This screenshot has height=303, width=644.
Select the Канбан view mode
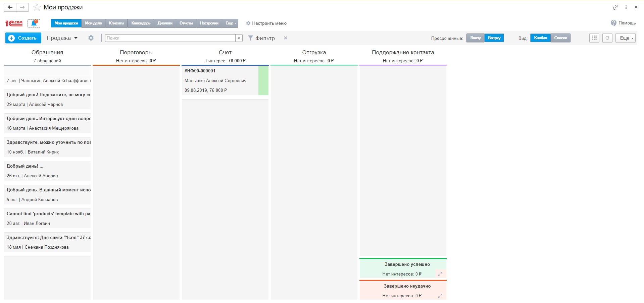click(x=540, y=38)
